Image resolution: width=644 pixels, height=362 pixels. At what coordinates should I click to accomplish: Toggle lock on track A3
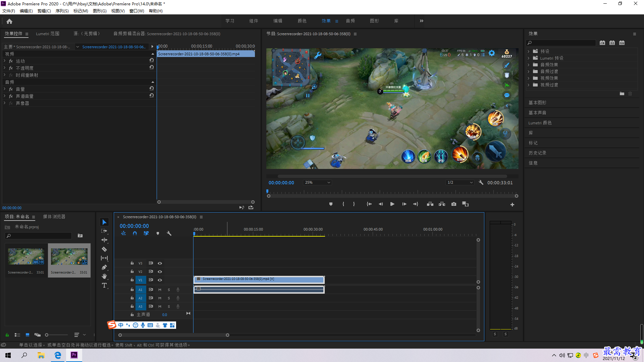(132, 306)
